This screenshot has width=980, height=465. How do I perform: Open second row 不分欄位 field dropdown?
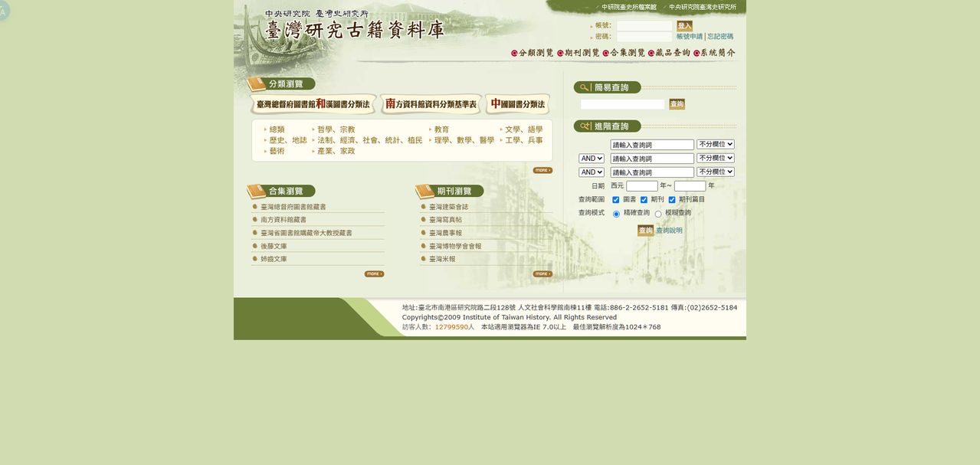tap(716, 158)
